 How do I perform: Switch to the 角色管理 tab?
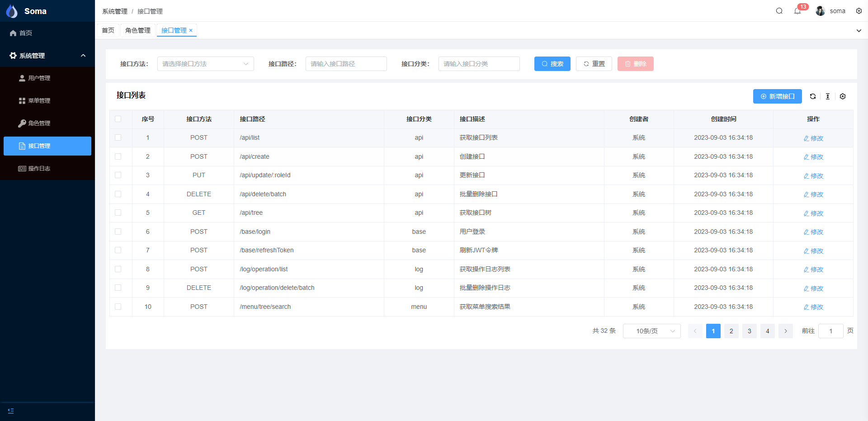[138, 30]
